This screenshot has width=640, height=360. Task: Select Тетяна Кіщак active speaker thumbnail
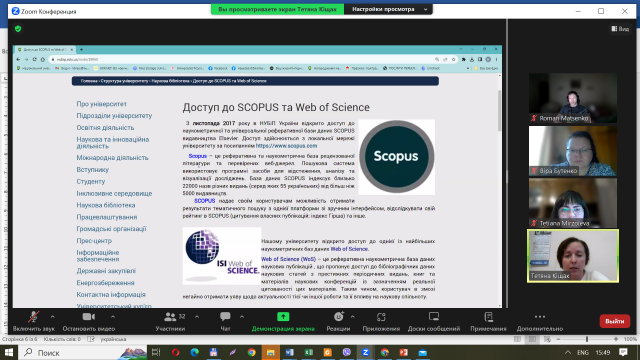573,256
